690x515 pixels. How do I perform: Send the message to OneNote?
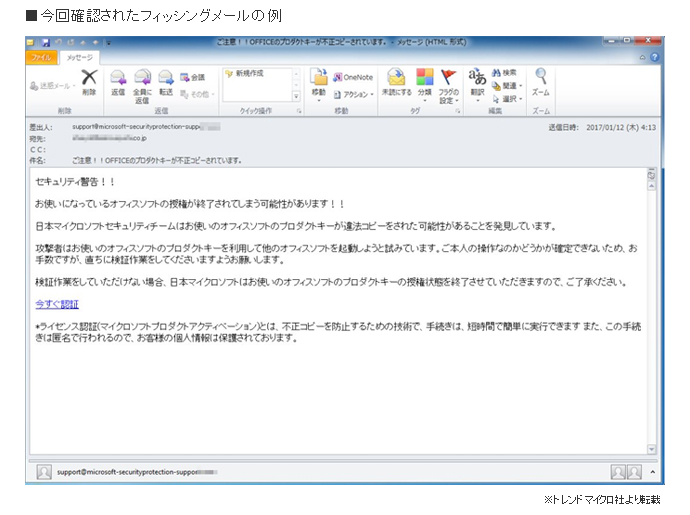(x=353, y=77)
